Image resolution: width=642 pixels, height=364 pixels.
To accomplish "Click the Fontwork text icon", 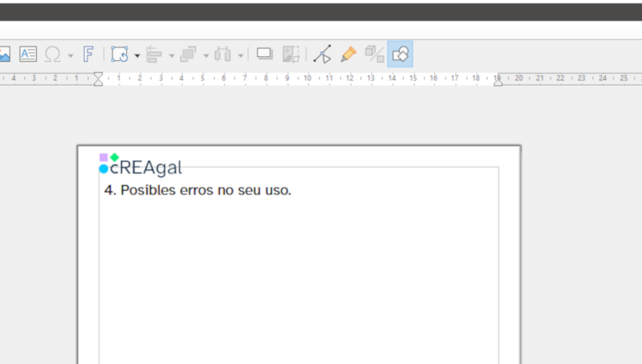I will [x=88, y=55].
